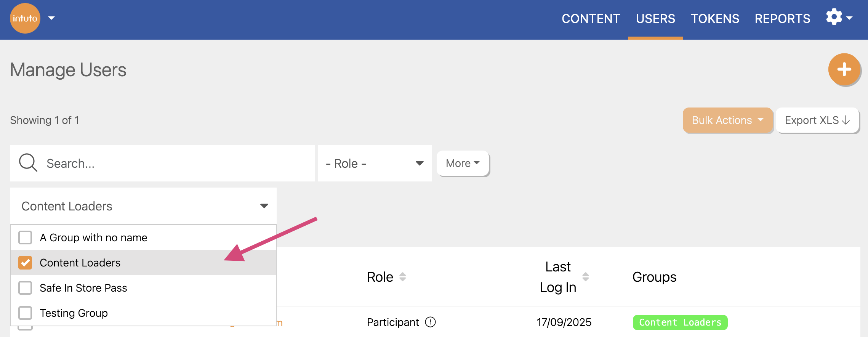Check the A Group with no name box
Screen dimensions: 868x337
(x=25, y=238)
